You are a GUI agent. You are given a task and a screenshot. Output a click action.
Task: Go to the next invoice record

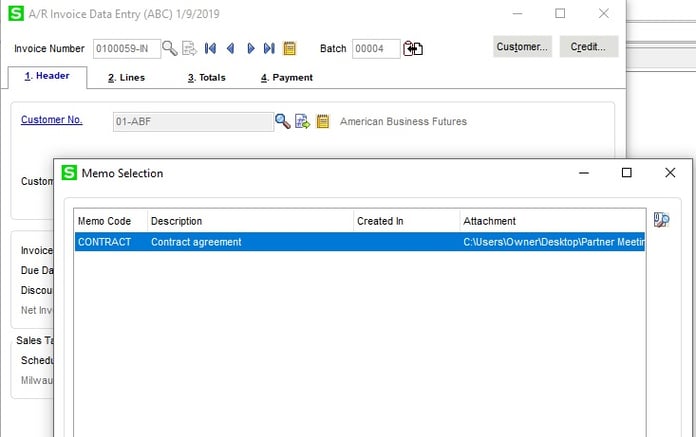(x=250, y=48)
